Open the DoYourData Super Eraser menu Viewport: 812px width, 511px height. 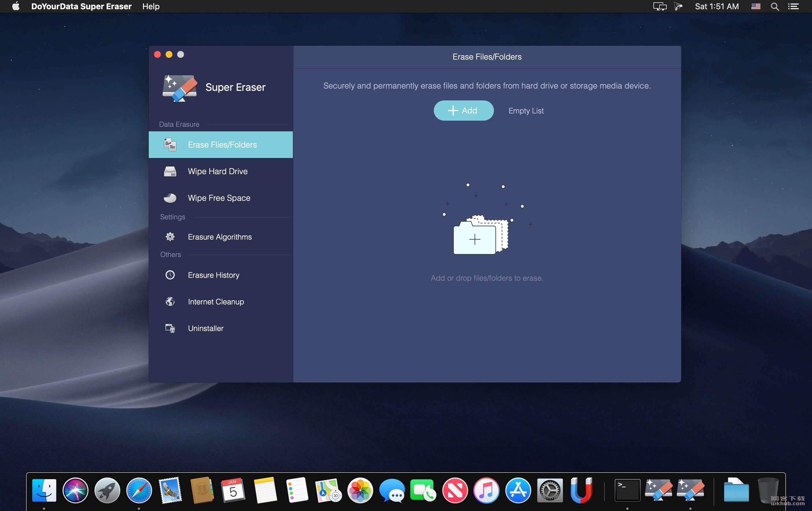[x=81, y=6]
